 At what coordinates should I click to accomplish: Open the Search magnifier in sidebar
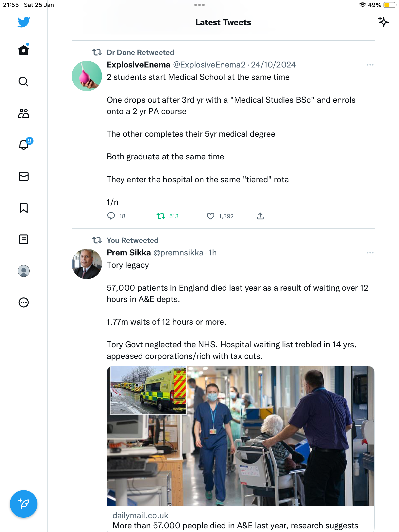click(24, 82)
